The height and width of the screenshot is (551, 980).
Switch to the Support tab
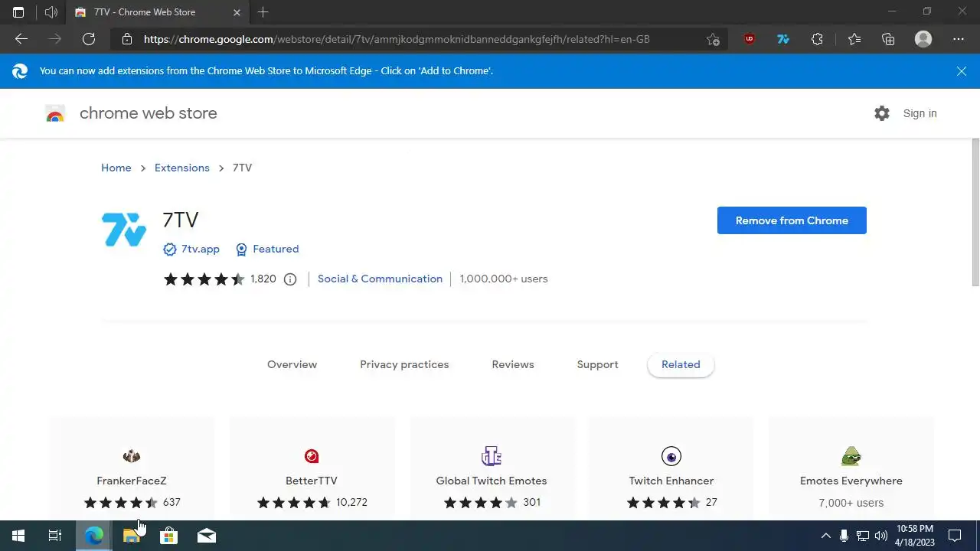[597, 365]
